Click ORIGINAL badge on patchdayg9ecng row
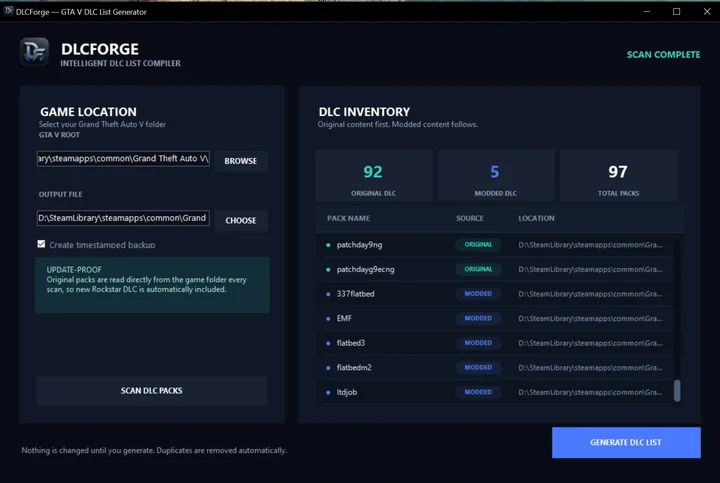 (x=478, y=270)
